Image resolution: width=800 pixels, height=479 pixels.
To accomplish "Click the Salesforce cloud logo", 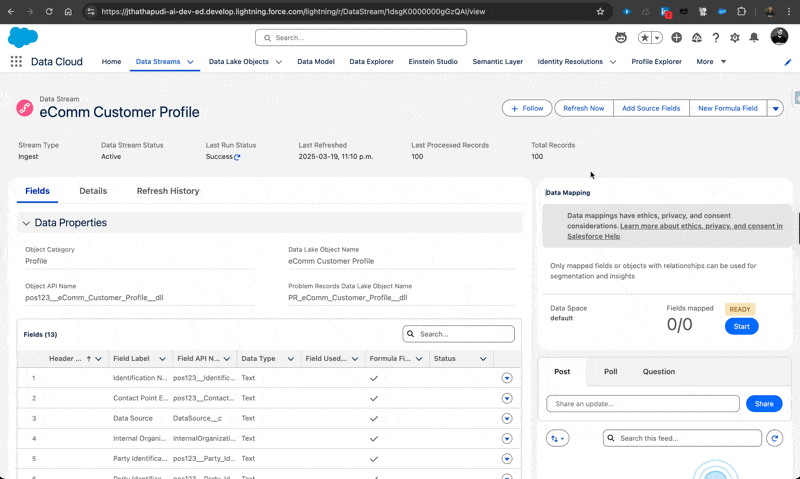I will tap(23, 37).
